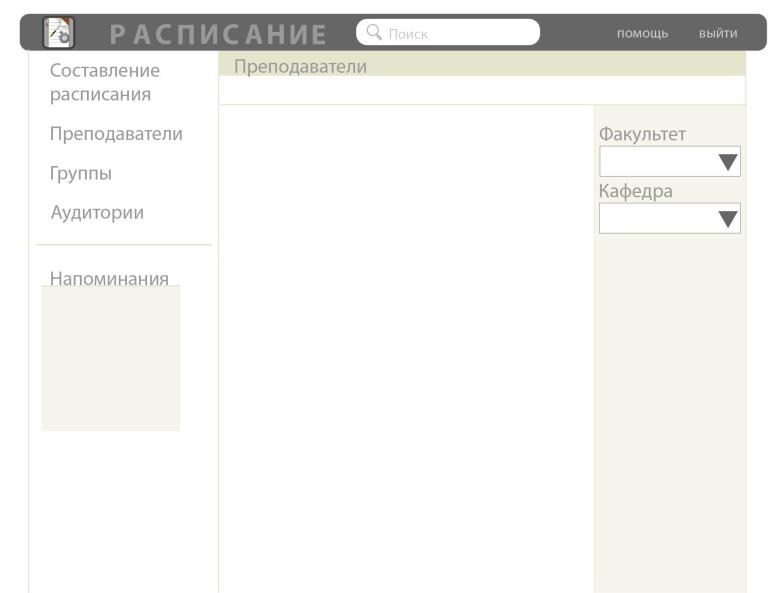Open the Группы sidebar item

click(81, 173)
